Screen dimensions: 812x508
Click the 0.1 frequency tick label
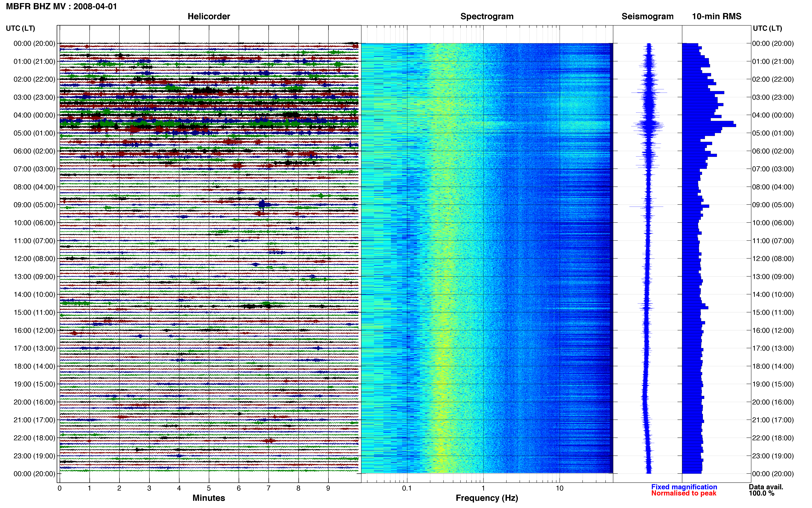(x=407, y=488)
